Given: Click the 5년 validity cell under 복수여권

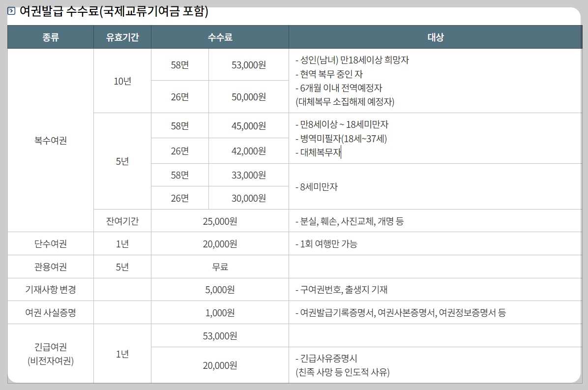Looking at the screenshot, I should [121, 162].
